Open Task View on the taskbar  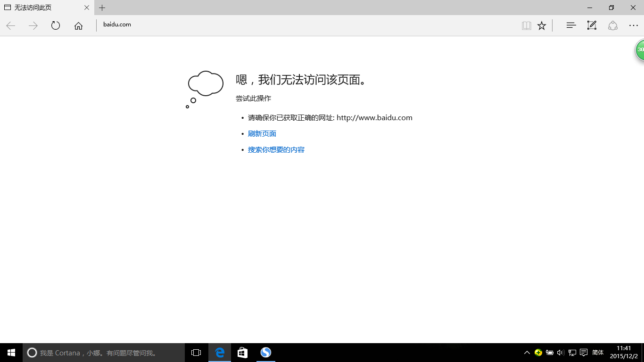(x=196, y=353)
